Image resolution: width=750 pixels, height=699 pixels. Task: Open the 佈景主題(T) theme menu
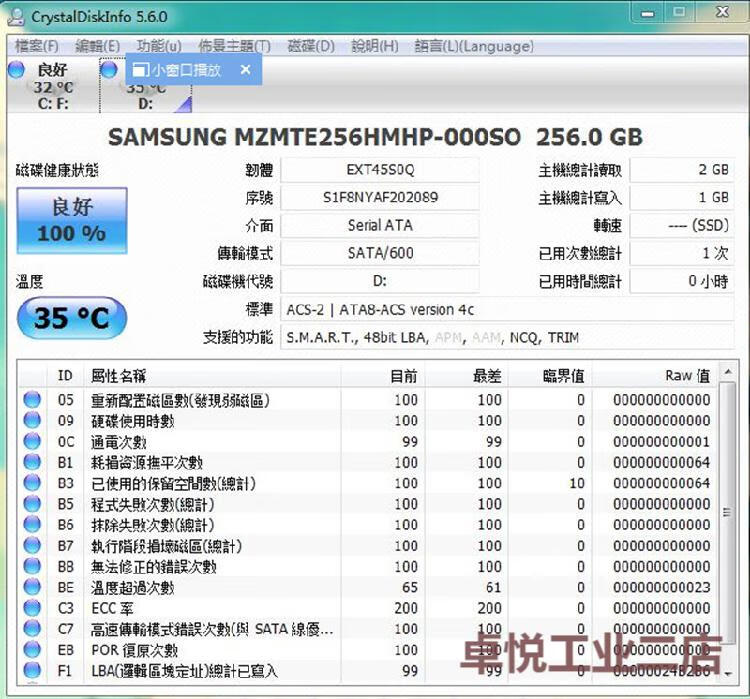tap(234, 46)
